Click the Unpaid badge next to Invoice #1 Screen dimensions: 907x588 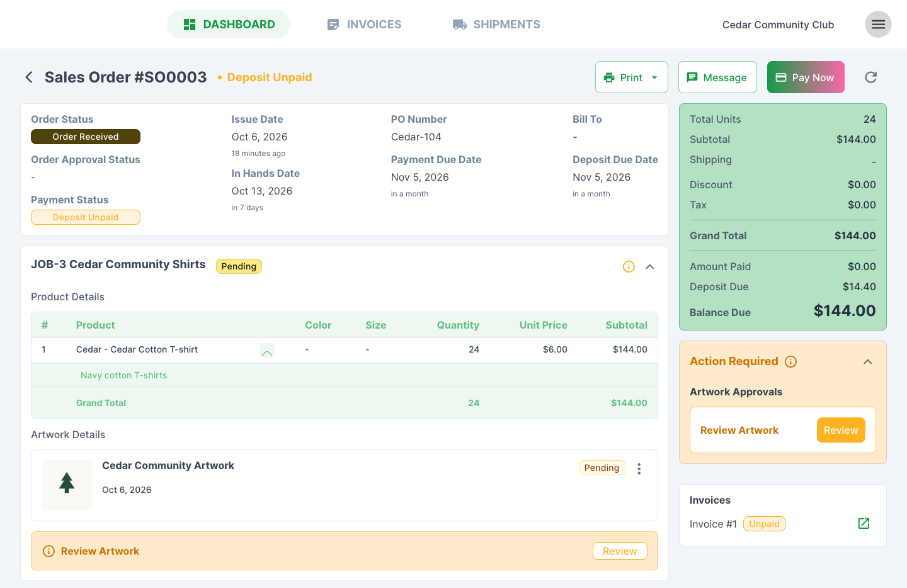click(764, 524)
